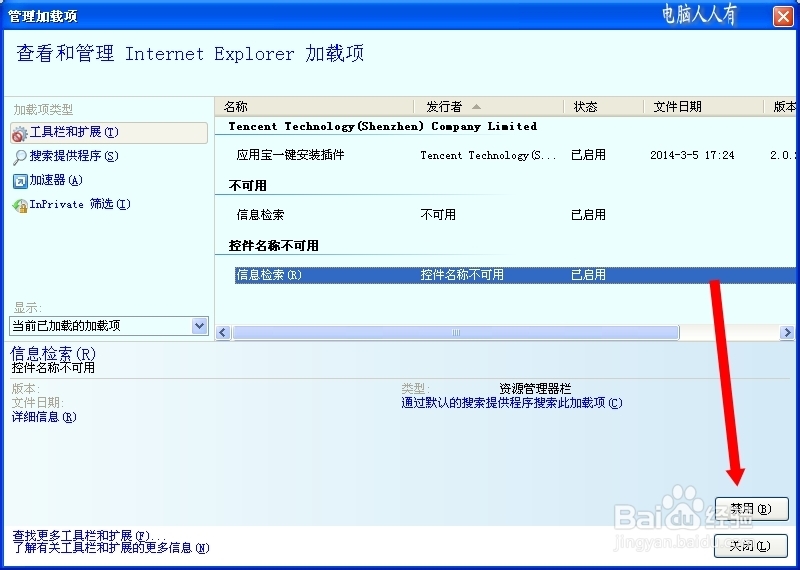The height and width of the screenshot is (570, 800).
Task: Click the 不可用 group header
Action: (247, 186)
